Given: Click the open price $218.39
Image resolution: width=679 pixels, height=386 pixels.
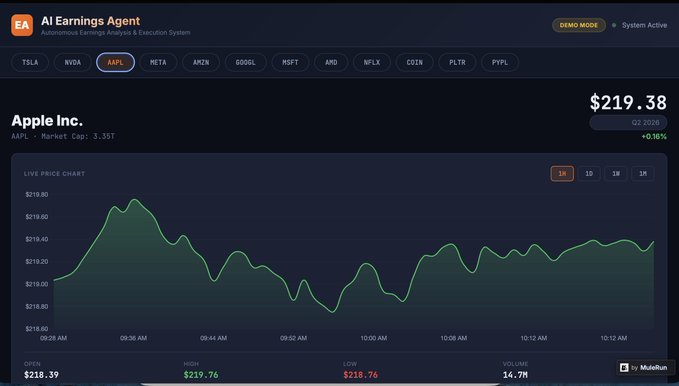Looking at the screenshot, I should [x=41, y=375].
